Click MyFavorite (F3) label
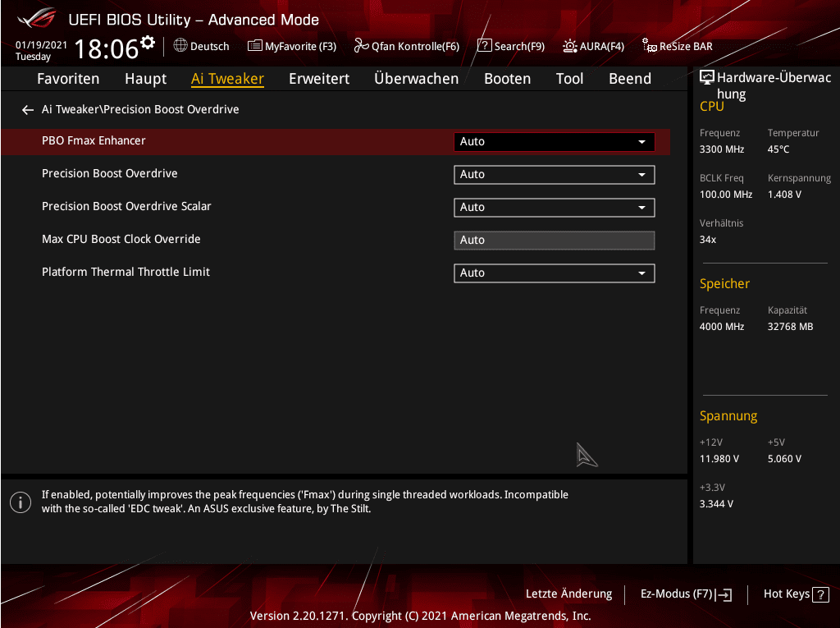 [x=300, y=46]
